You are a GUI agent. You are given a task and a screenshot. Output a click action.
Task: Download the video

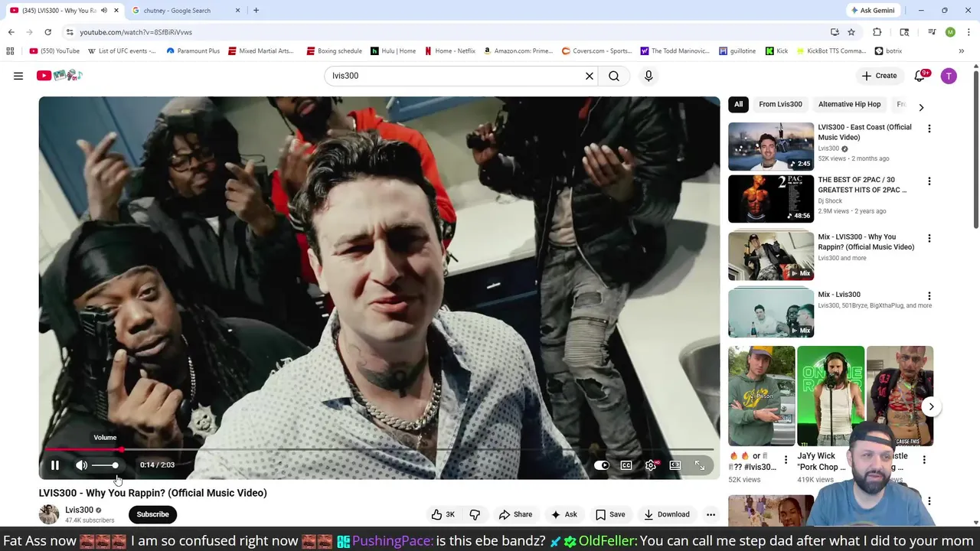coord(667,514)
